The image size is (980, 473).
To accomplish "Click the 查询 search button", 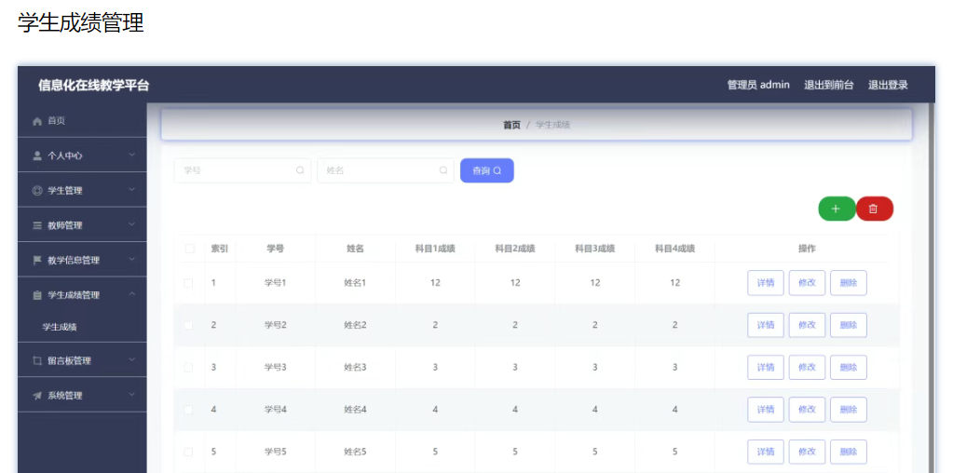I will coord(487,170).
